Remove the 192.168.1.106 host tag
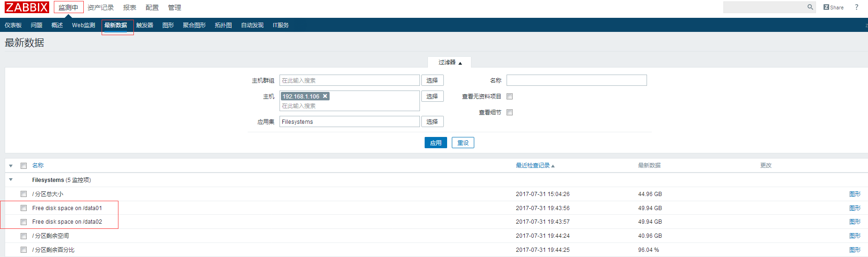Viewport: 868px width, 257px height. 325,96
